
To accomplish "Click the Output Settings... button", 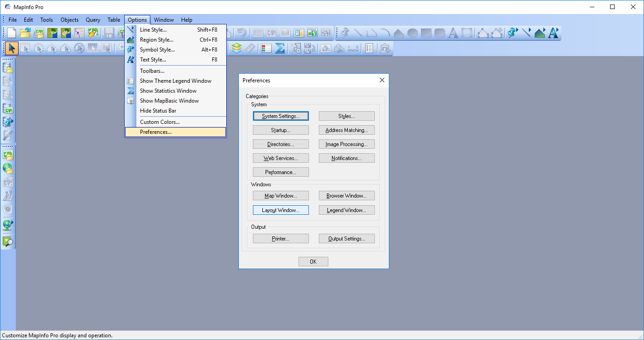I will tap(347, 239).
